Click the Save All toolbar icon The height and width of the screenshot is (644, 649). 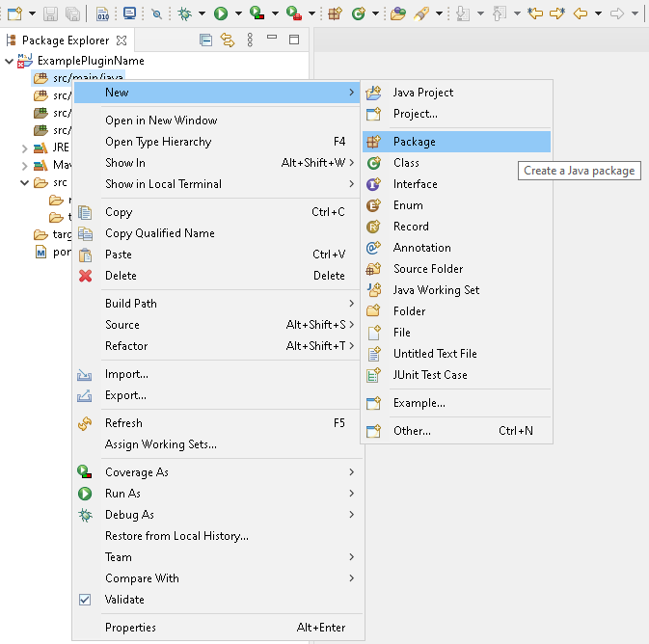72,13
